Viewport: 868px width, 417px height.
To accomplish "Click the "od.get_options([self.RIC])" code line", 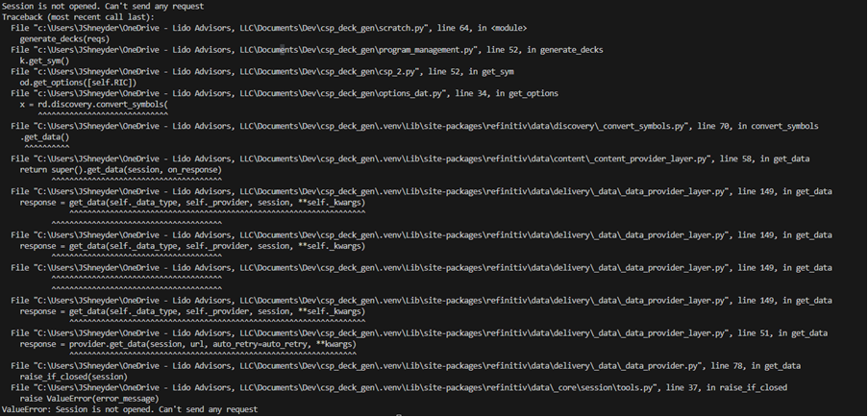I will pos(78,83).
